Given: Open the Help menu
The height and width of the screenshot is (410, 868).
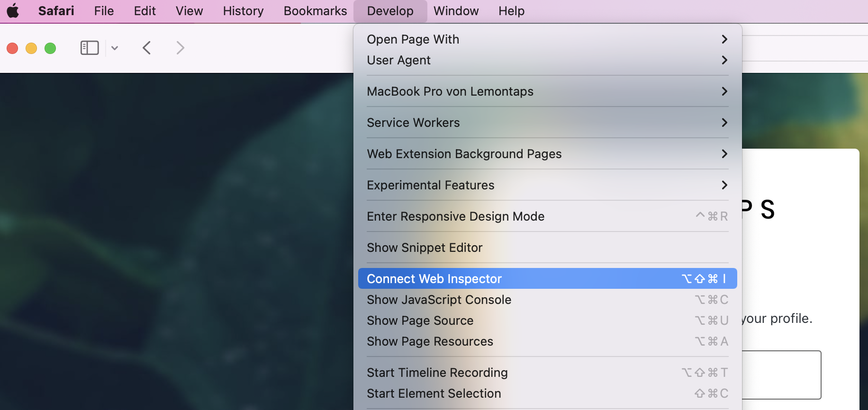Looking at the screenshot, I should click(x=511, y=11).
